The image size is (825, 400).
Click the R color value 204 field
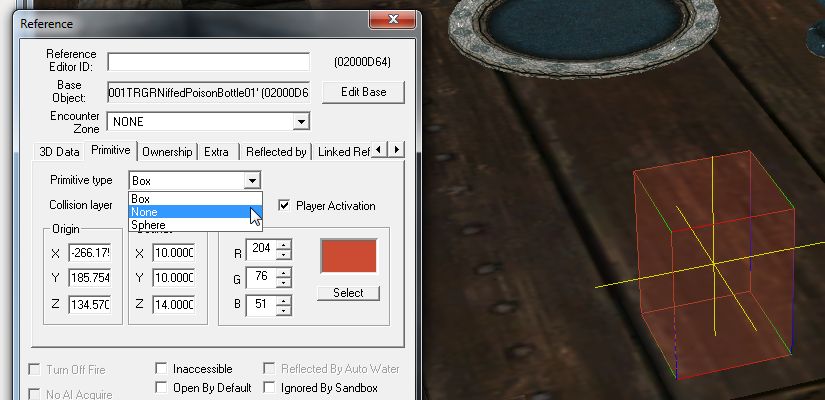point(260,248)
